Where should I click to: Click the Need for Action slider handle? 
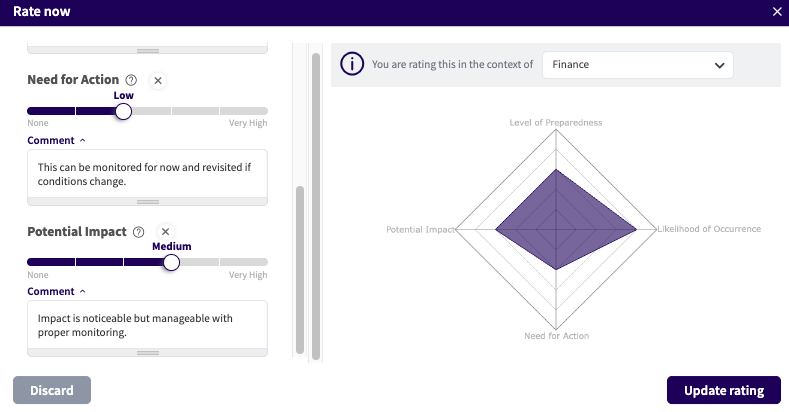(x=123, y=111)
